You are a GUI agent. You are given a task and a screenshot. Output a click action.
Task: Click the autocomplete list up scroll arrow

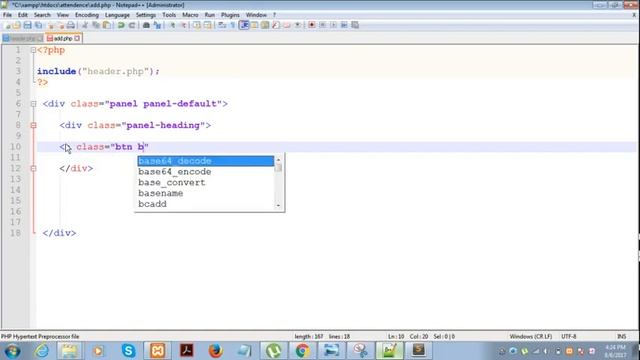(x=278, y=160)
